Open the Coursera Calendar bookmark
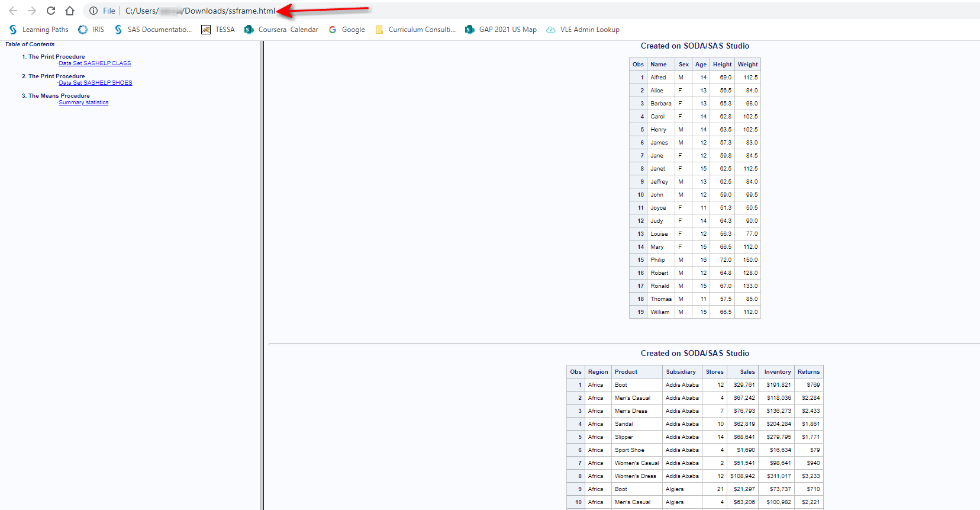980x510 pixels. (x=281, y=30)
